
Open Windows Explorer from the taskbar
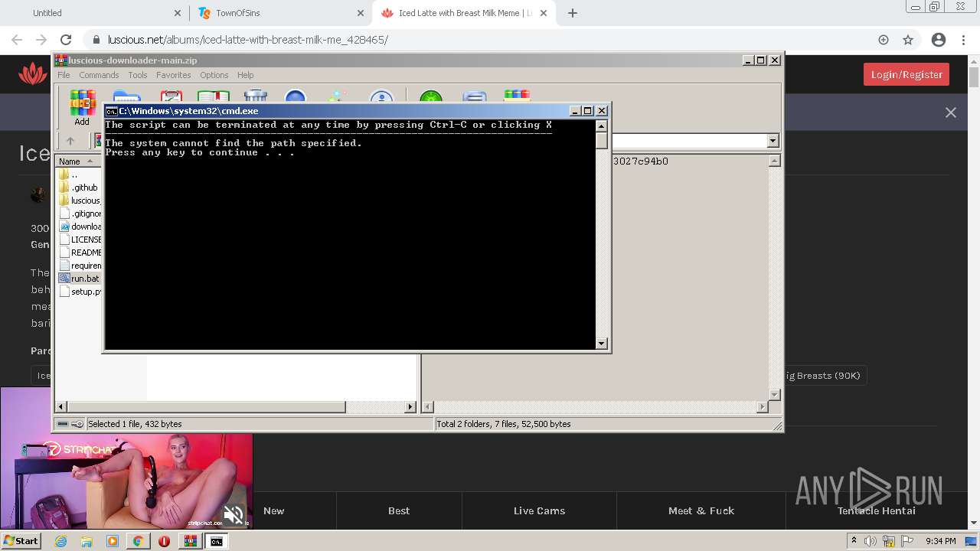pyautogui.click(x=87, y=541)
